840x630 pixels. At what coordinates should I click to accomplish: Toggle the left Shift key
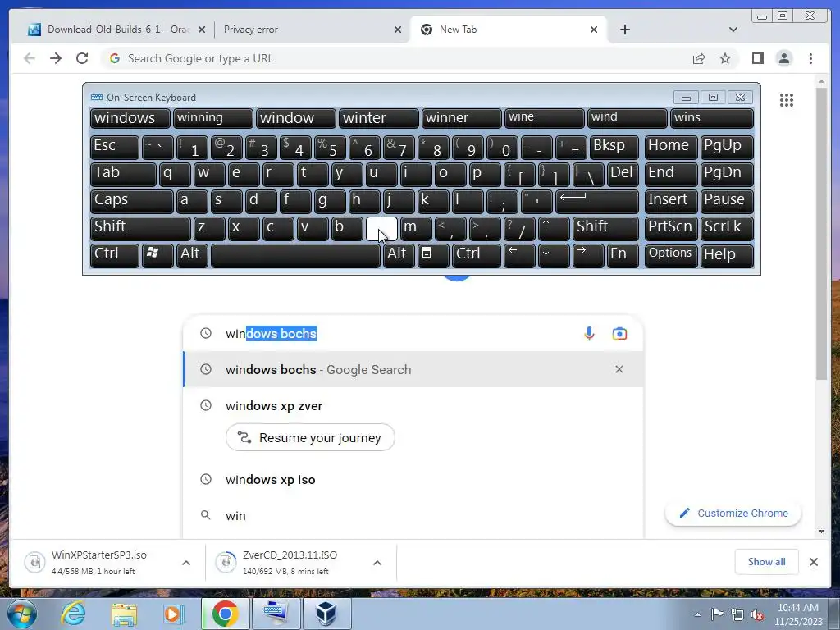pyautogui.click(x=140, y=228)
